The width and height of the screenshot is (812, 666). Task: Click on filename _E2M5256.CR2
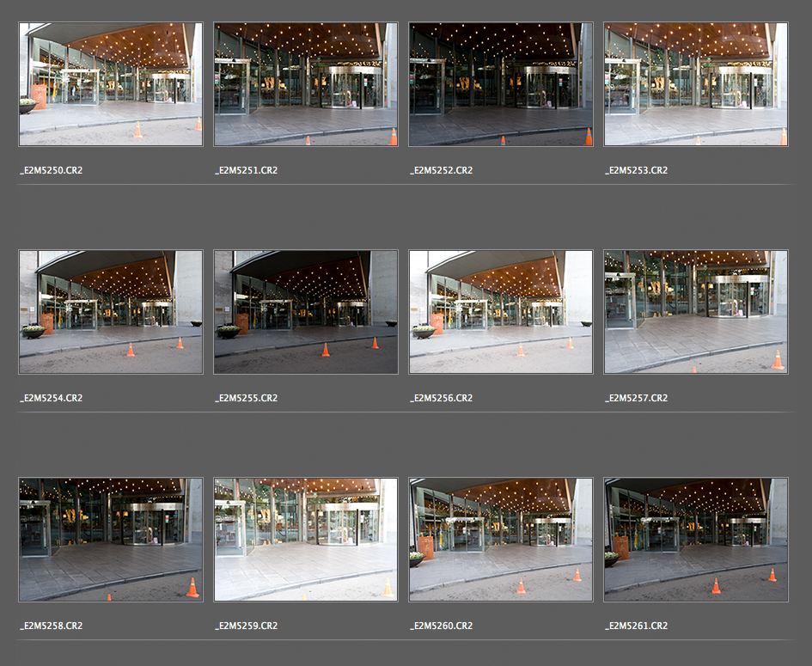click(441, 398)
